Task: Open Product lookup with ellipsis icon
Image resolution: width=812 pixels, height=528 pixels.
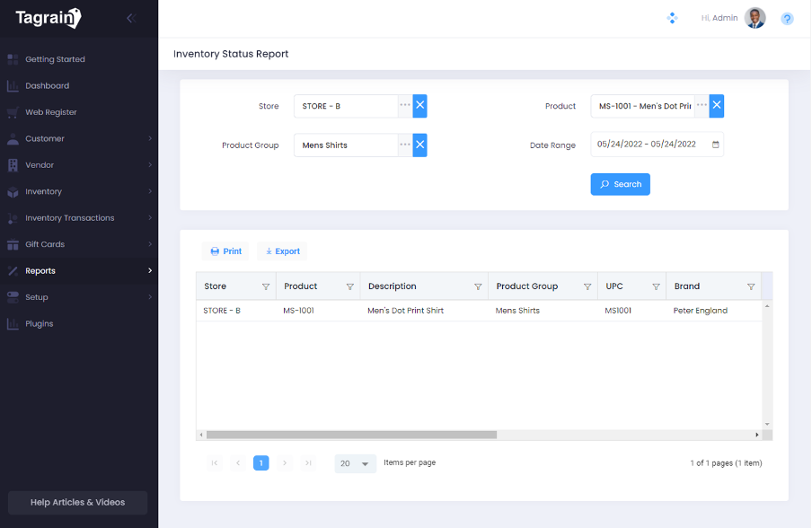Action: click(x=702, y=106)
